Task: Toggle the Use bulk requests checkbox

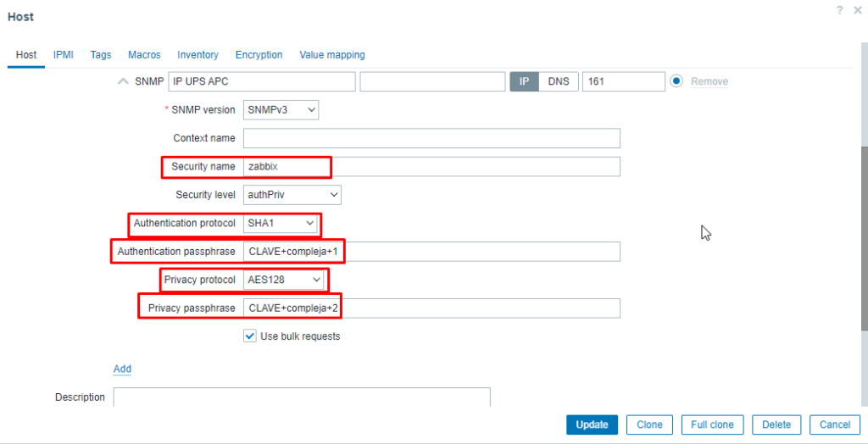Action: pyautogui.click(x=250, y=336)
